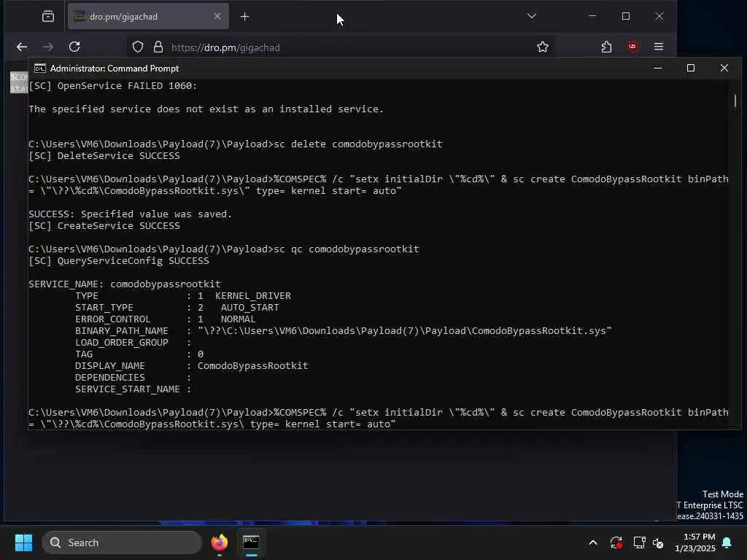Image resolution: width=747 pixels, height=560 pixels.
Task: Open the Windows Start menu
Action: pos(23,542)
